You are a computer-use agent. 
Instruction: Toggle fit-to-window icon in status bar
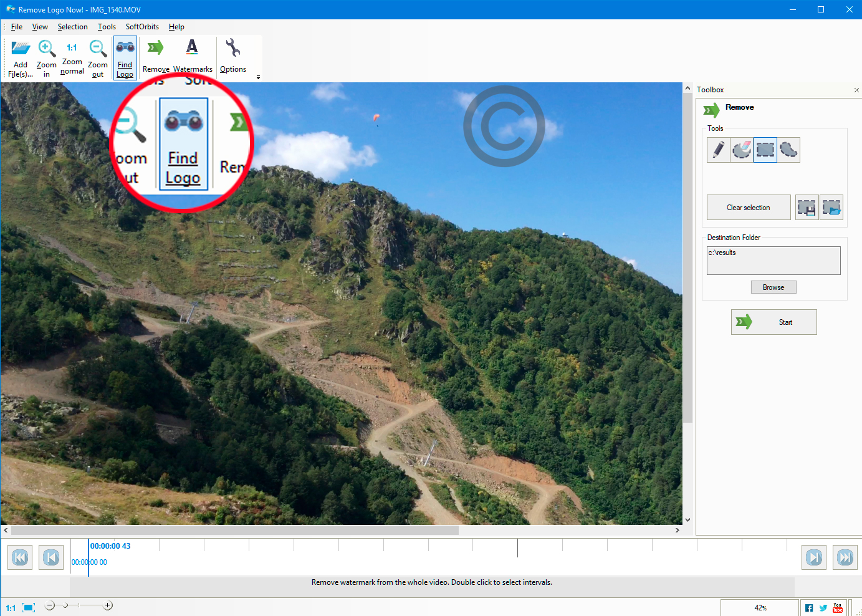(29, 607)
